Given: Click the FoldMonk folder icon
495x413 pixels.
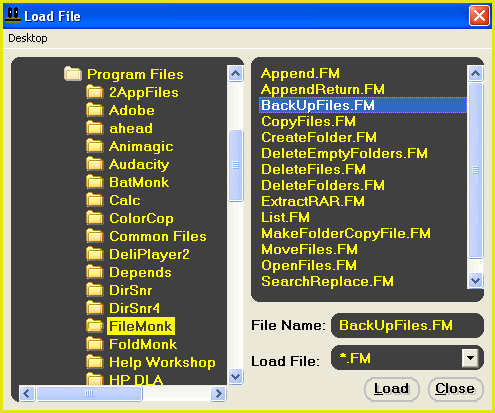Looking at the screenshot, I should pyautogui.click(x=95, y=344).
